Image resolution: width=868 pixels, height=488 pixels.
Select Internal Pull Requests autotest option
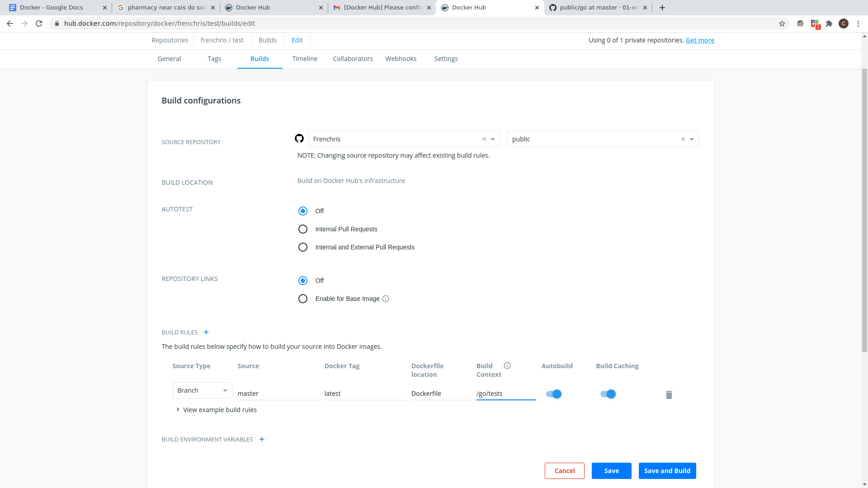(x=303, y=229)
